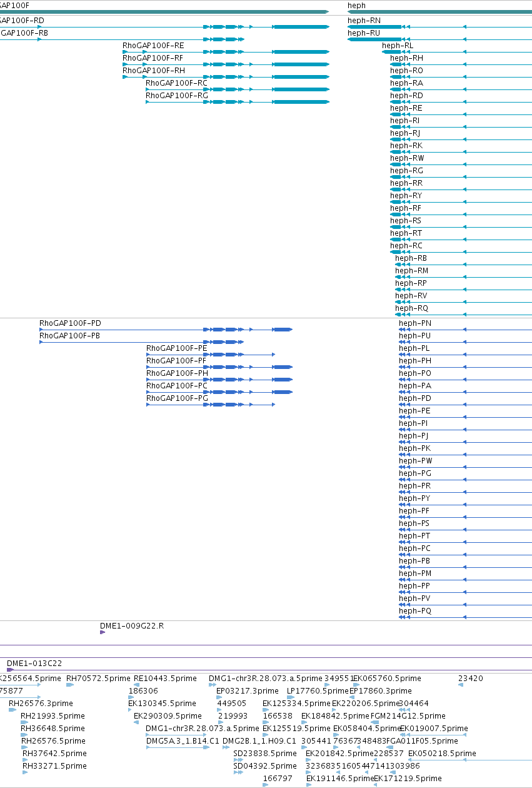Select polypeptide RhoGAP100F-PE
The image size is (532, 788).
click(177, 348)
